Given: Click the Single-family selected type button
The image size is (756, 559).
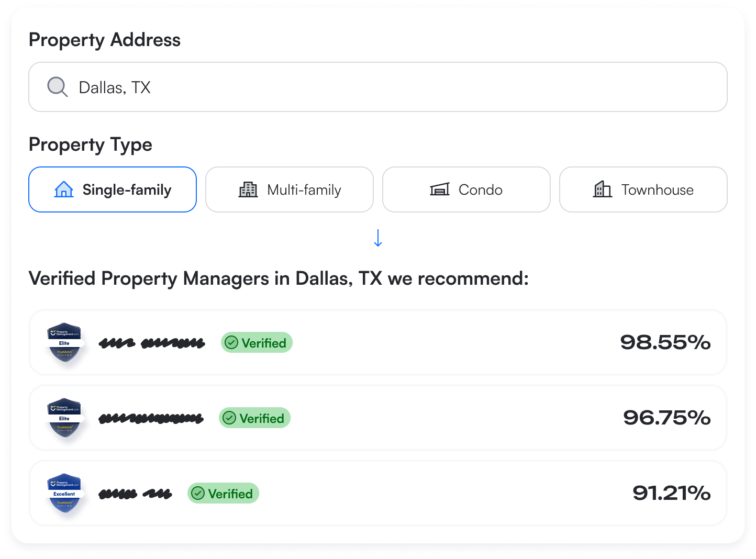Looking at the screenshot, I should click(x=112, y=189).
